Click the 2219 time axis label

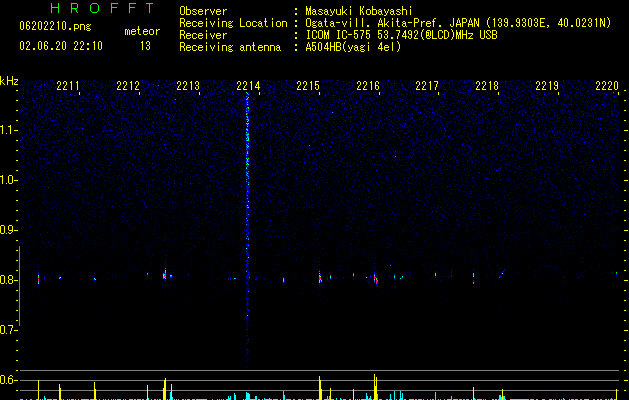click(x=547, y=85)
